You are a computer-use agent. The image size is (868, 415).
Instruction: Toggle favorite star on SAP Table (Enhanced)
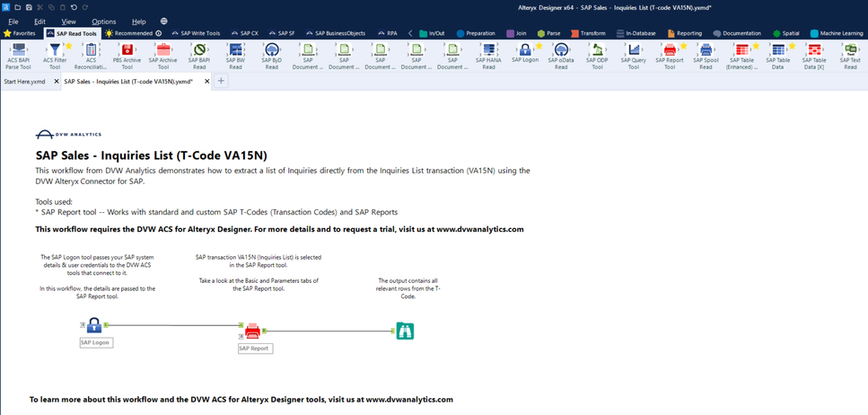pos(756,46)
